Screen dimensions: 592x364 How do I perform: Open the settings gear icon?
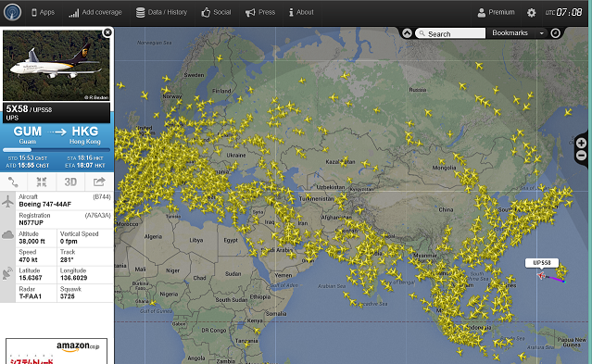[x=531, y=12]
